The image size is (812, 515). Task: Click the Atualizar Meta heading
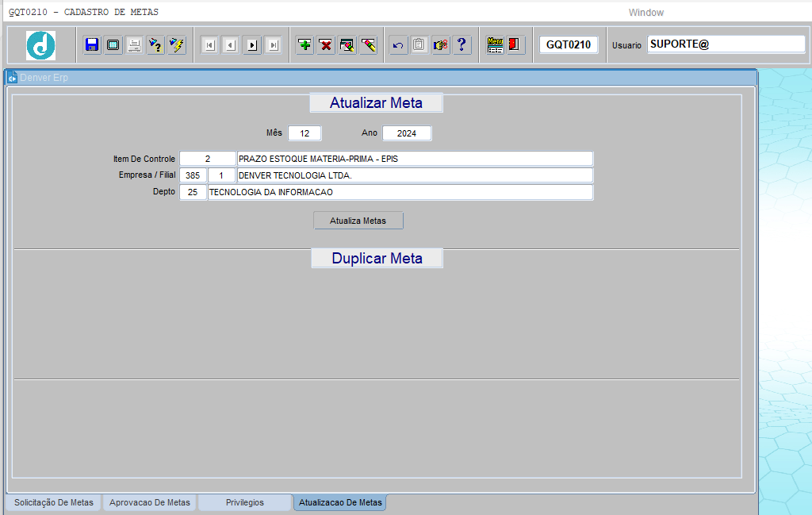pos(376,102)
